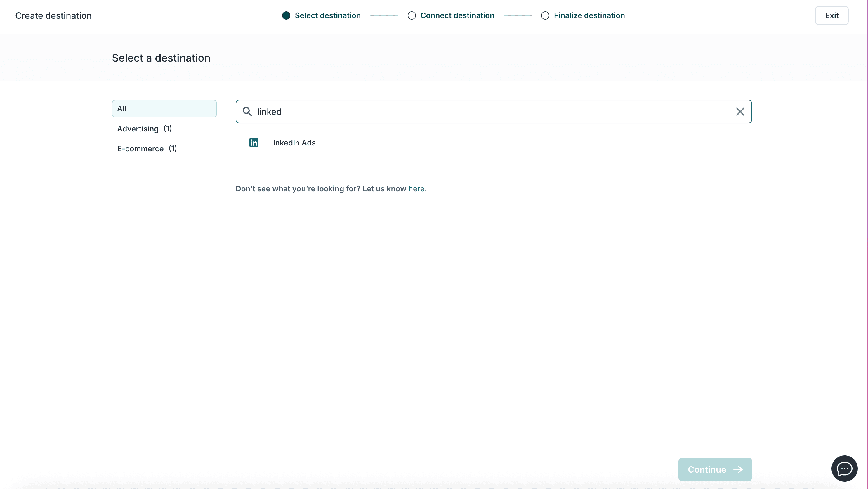Click the arrow icon inside Continue button
This screenshot has width=868, height=489.
[738, 469]
